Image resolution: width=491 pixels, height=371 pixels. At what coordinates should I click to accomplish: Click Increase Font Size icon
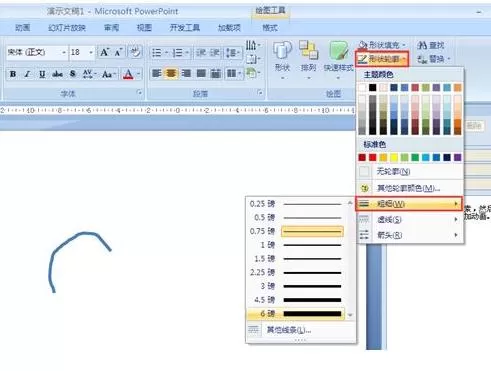pos(104,52)
